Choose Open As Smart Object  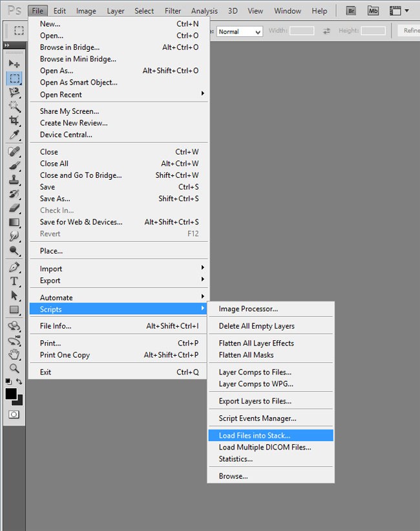[118, 82]
